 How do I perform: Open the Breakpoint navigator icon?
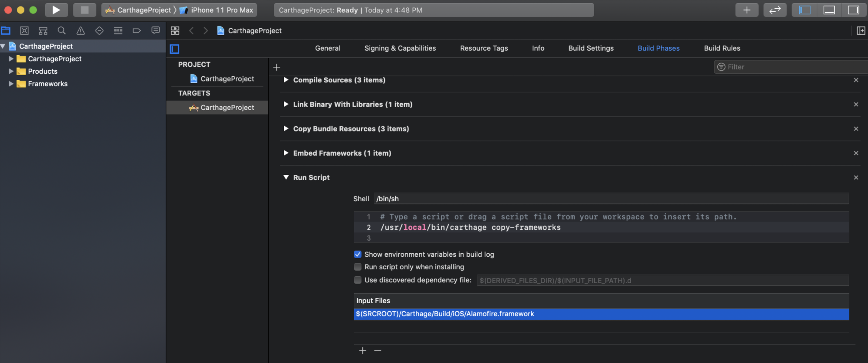[137, 30]
